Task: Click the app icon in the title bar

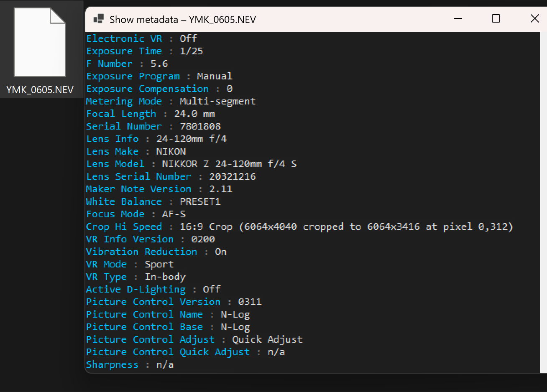Action: (x=99, y=19)
